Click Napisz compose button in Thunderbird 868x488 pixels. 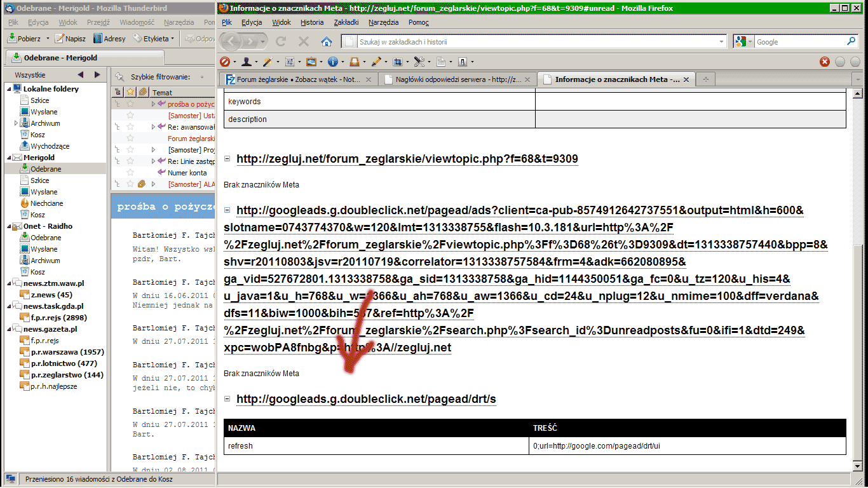[70, 38]
